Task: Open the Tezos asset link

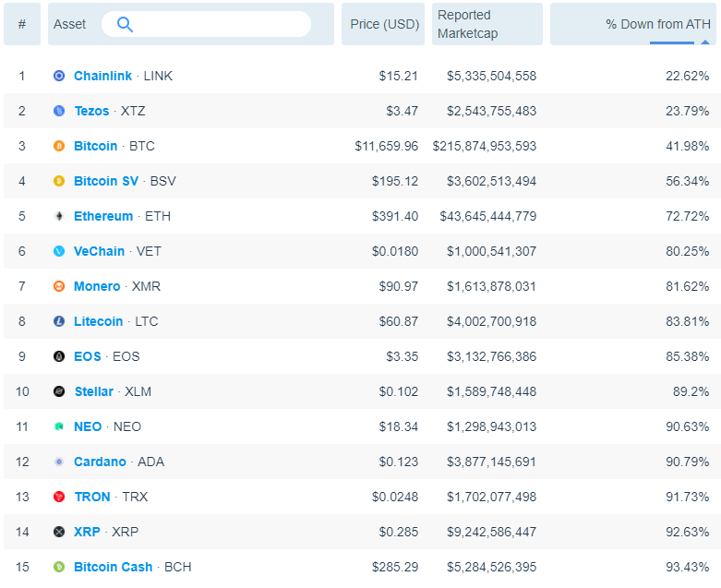Action: 92,111
